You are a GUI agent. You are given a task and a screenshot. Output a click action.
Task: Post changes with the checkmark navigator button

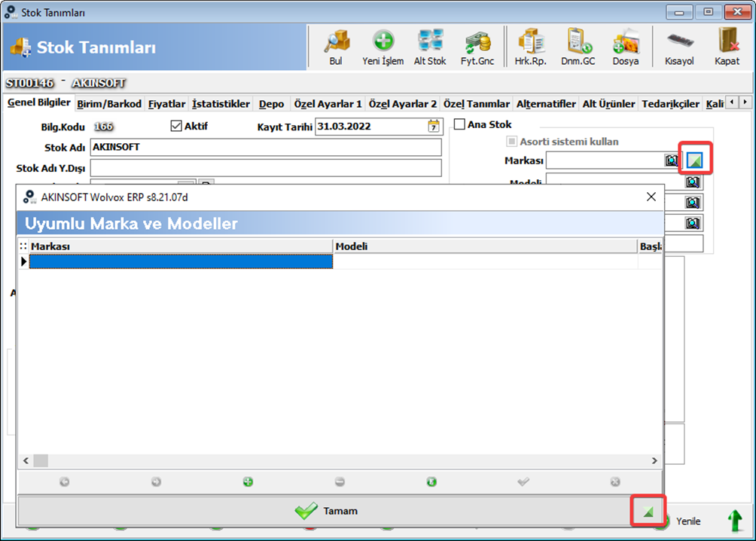click(523, 481)
